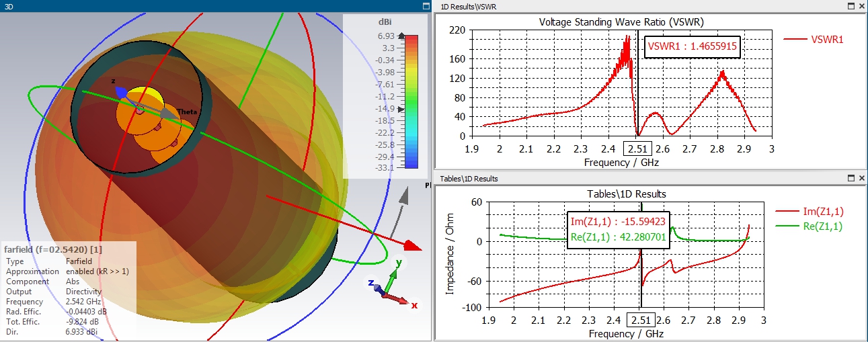
Task: Maximize the 3D view window
Action: pyautogui.click(x=425, y=6)
